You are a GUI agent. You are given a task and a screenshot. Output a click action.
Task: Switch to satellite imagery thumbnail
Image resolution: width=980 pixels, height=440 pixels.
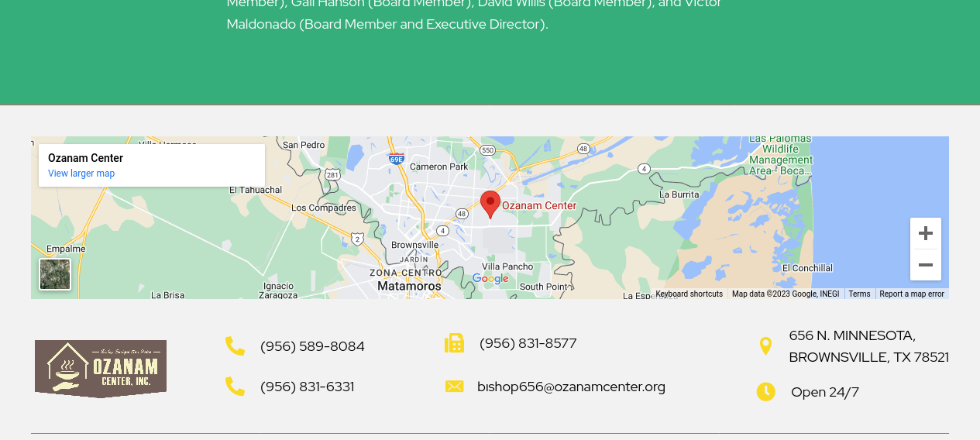(55, 274)
